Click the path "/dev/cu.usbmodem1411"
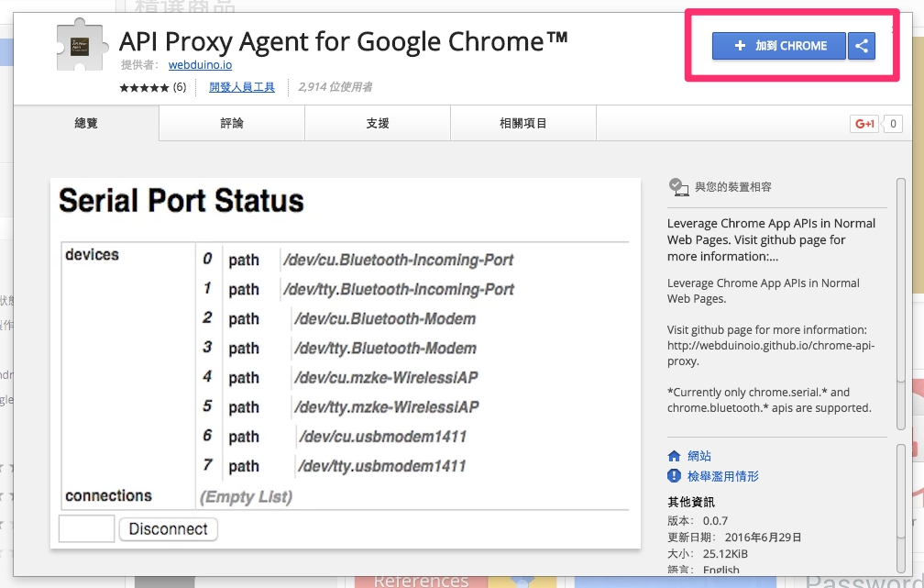Screen dimensions: 924x588 382,437
